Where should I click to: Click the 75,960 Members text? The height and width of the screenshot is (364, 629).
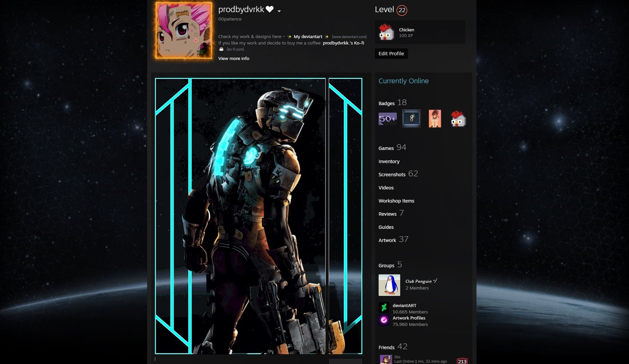(410, 324)
